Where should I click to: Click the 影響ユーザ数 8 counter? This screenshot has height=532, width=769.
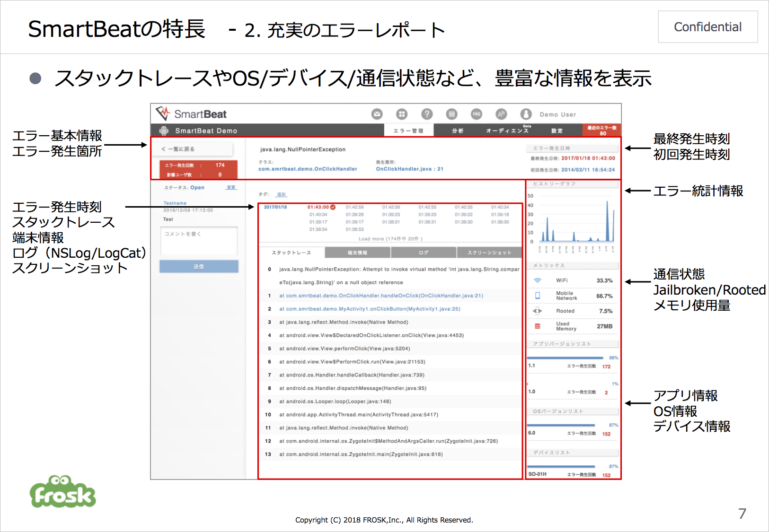tap(199, 174)
